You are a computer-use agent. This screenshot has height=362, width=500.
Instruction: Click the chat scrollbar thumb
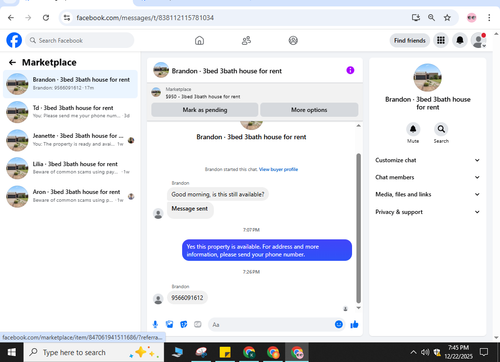pos(359,228)
